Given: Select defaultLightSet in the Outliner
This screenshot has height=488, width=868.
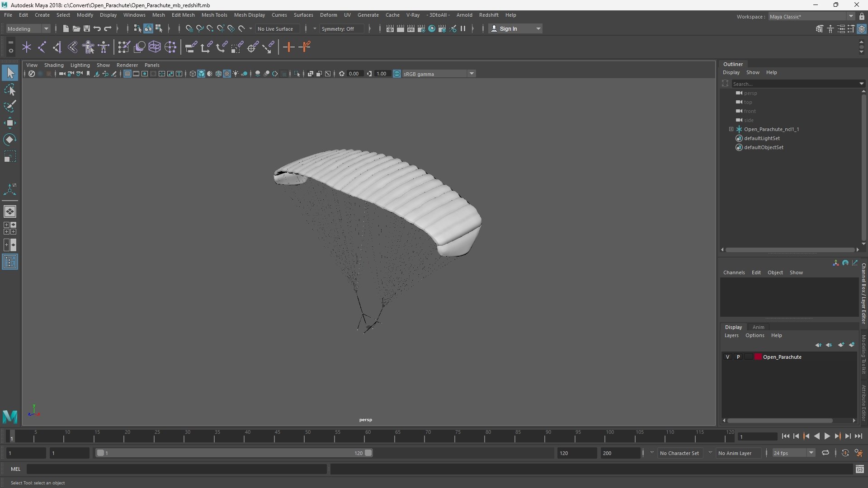Looking at the screenshot, I should (x=762, y=138).
